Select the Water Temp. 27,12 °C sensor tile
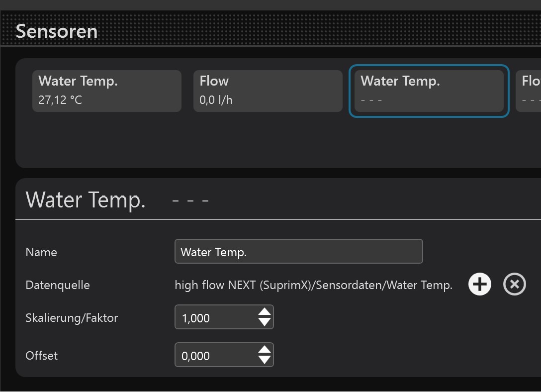 pyautogui.click(x=106, y=91)
